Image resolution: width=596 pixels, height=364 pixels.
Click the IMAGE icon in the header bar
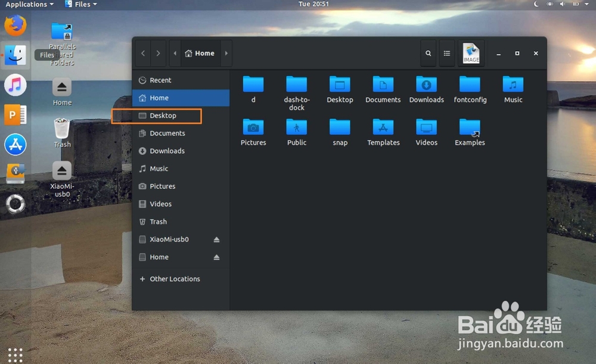pos(471,53)
